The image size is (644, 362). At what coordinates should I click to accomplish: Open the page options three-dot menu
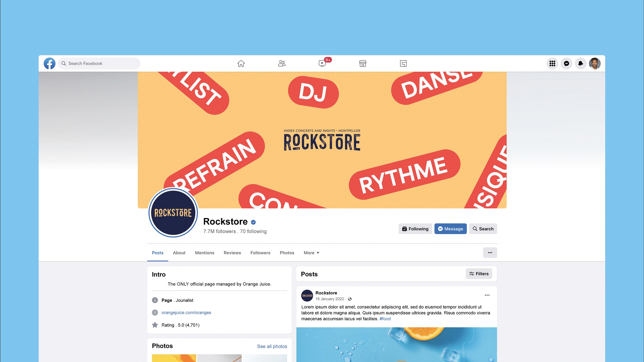pyautogui.click(x=490, y=253)
